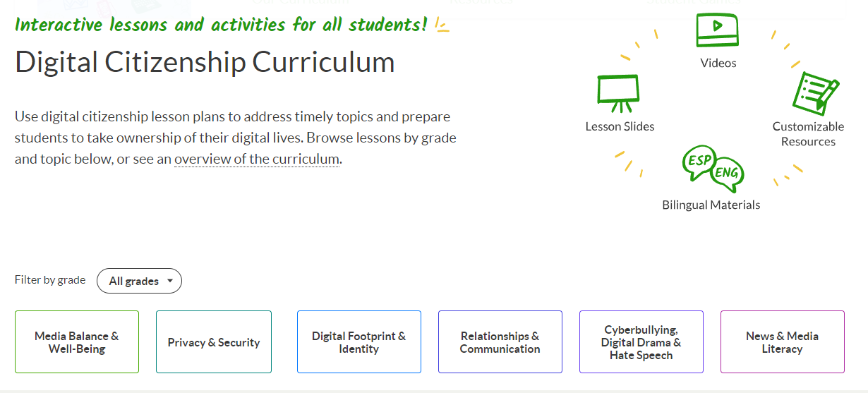
Task: Click the Lesson Slides easel icon
Action: 618,93
